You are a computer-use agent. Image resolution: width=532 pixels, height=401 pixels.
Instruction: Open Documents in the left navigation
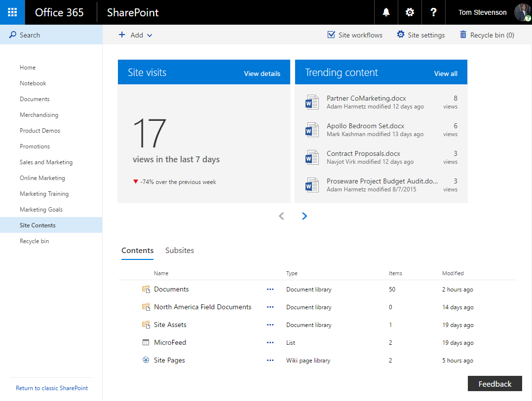[x=35, y=99]
